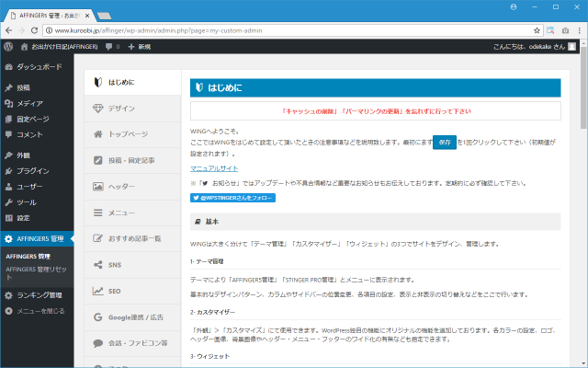Viewport: 588px width, 368px height.
Task: Bookmark this page with the star icon
Action: coord(536,29)
